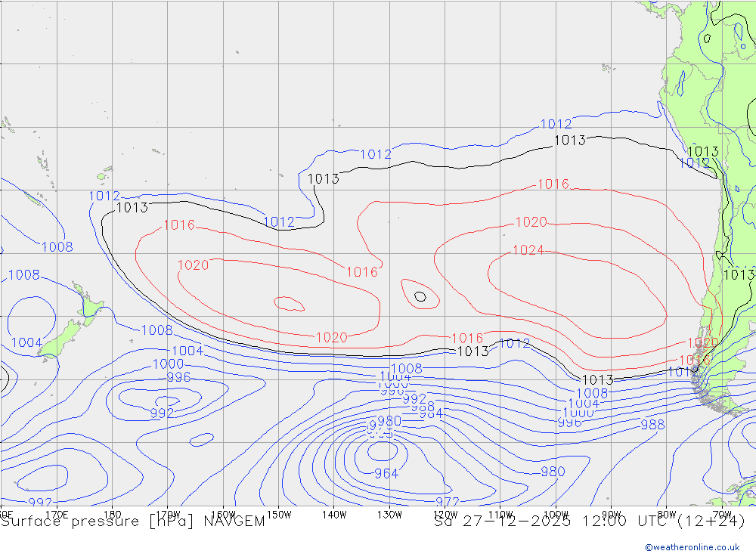756x554 pixels.
Task: Select the 984 isobar label
Action: click(x=431, y=413)
